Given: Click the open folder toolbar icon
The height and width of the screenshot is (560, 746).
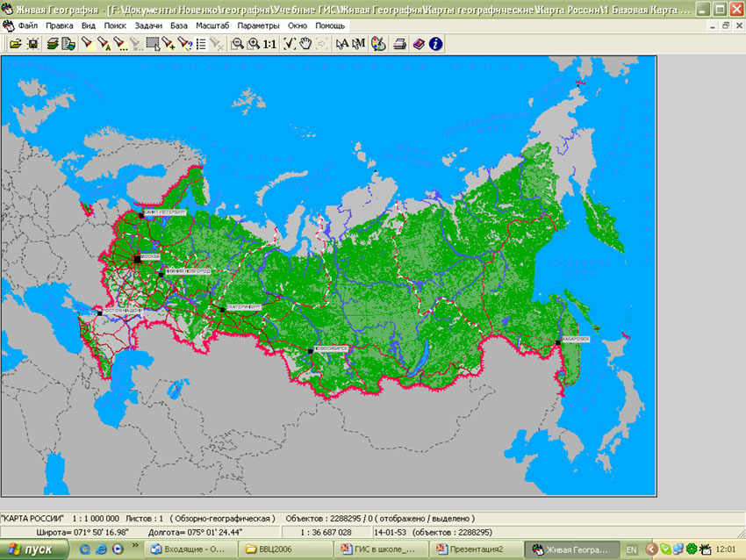Looking at the screenshot, I should 15,43.
